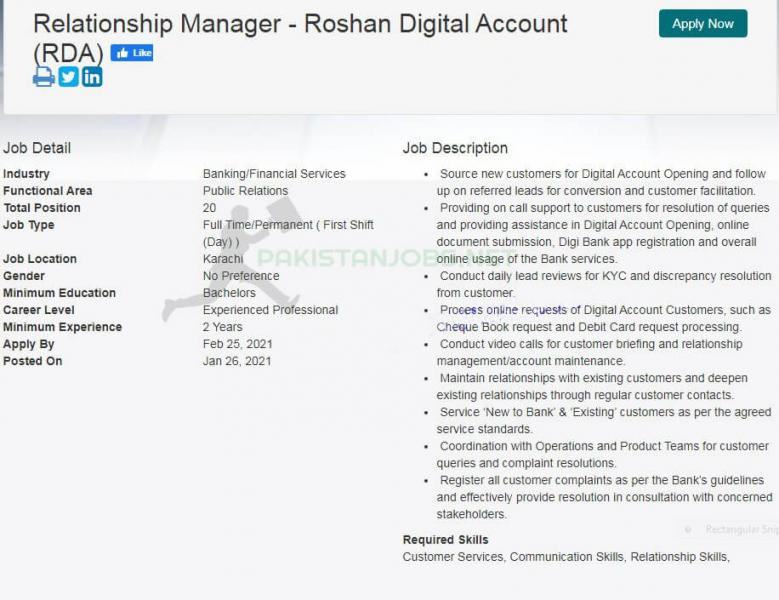Click the 'Gender' label
The image size is (779, 600).
click(24, 276)
